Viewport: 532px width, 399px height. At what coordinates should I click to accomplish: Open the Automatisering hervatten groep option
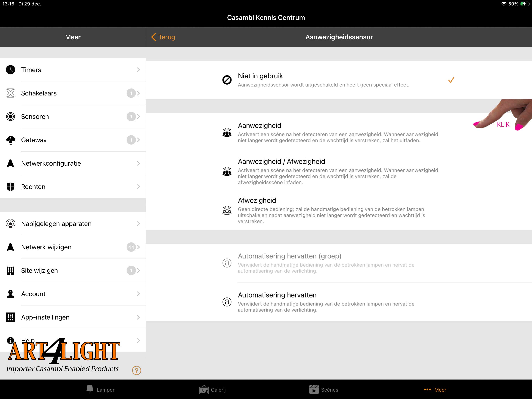(x=289, y=262)
